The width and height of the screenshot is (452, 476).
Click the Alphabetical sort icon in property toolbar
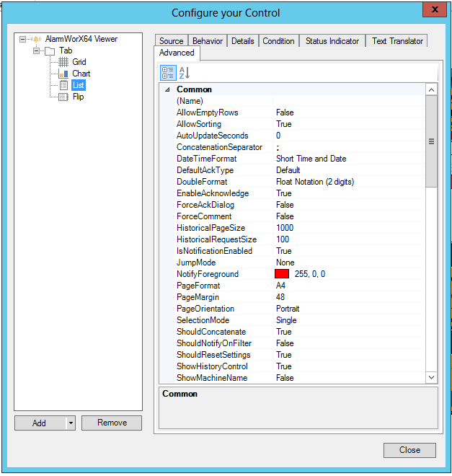click(184, 72)
